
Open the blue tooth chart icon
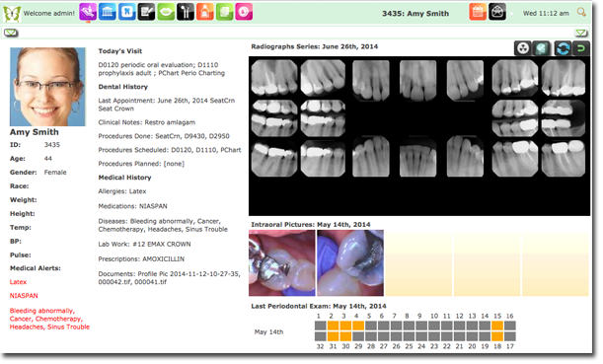click(x=127, y=12)
